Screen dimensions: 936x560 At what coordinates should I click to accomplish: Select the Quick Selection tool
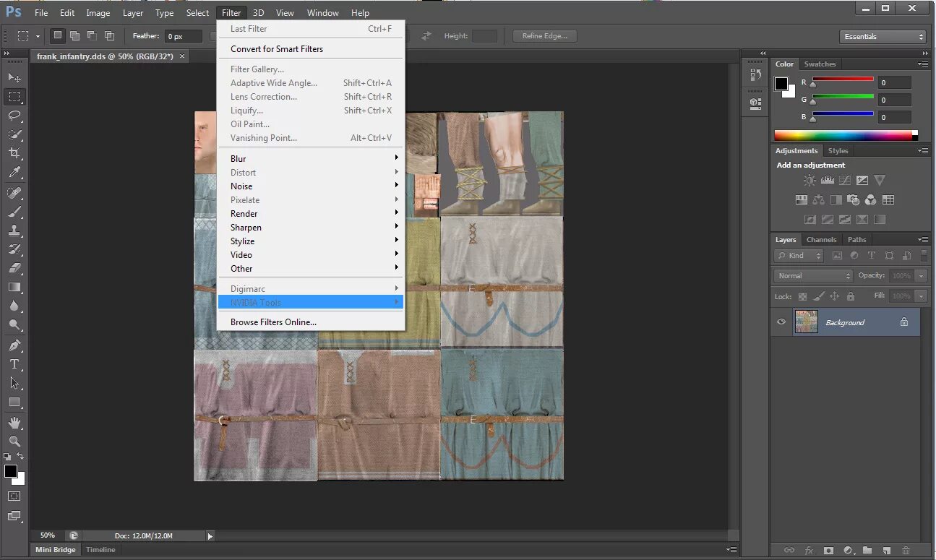14,134
